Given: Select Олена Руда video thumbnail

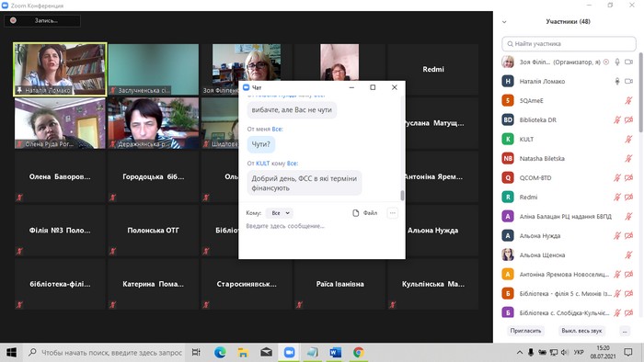Looking at the screenshot, I should (x=60, y=123).
